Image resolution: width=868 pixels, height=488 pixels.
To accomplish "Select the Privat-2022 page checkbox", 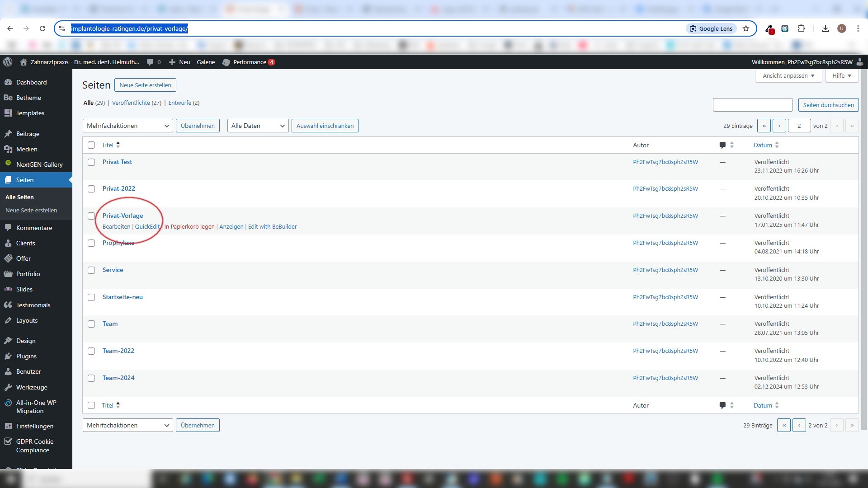I will 91,189.
